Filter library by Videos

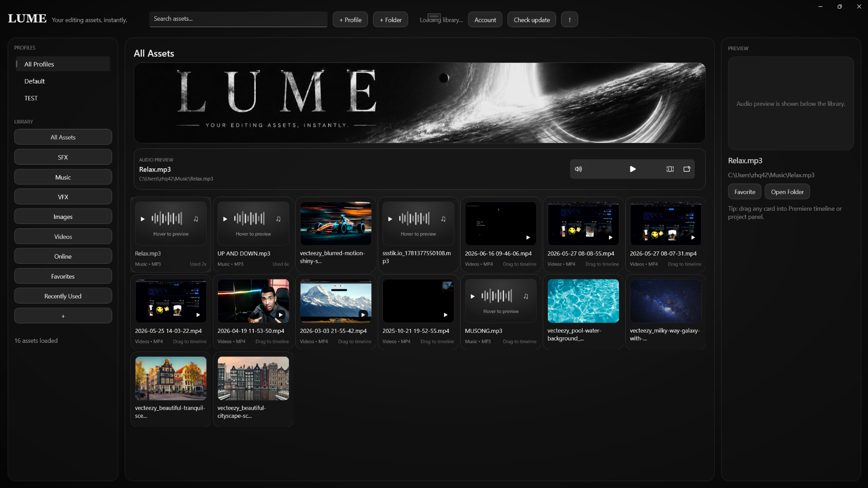[x=63, y=237]
